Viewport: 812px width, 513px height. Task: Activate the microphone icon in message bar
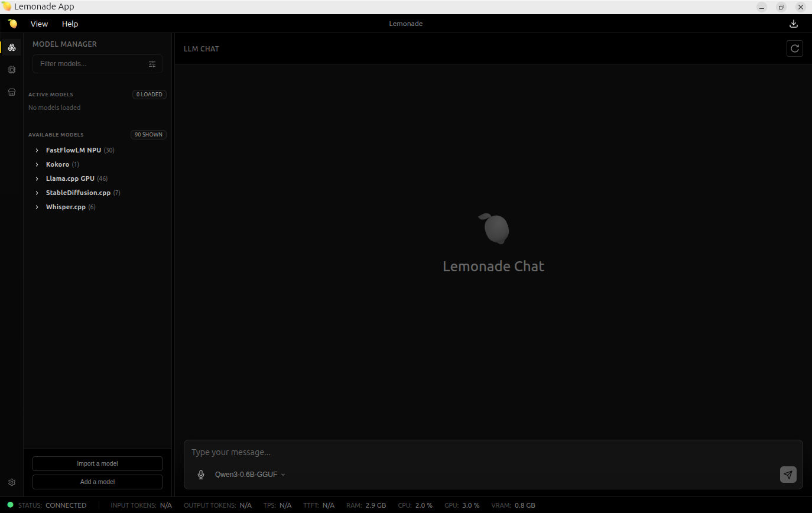click(201, 474)
